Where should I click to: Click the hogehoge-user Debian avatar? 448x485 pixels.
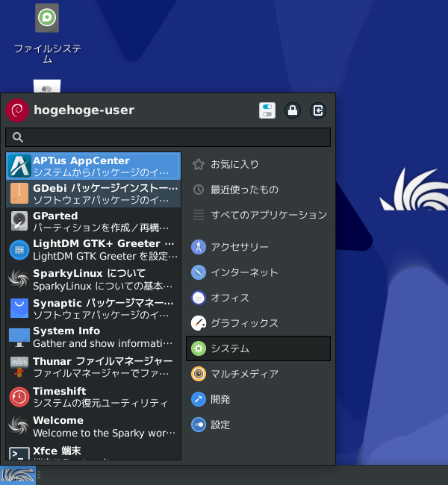pos(17,110)
